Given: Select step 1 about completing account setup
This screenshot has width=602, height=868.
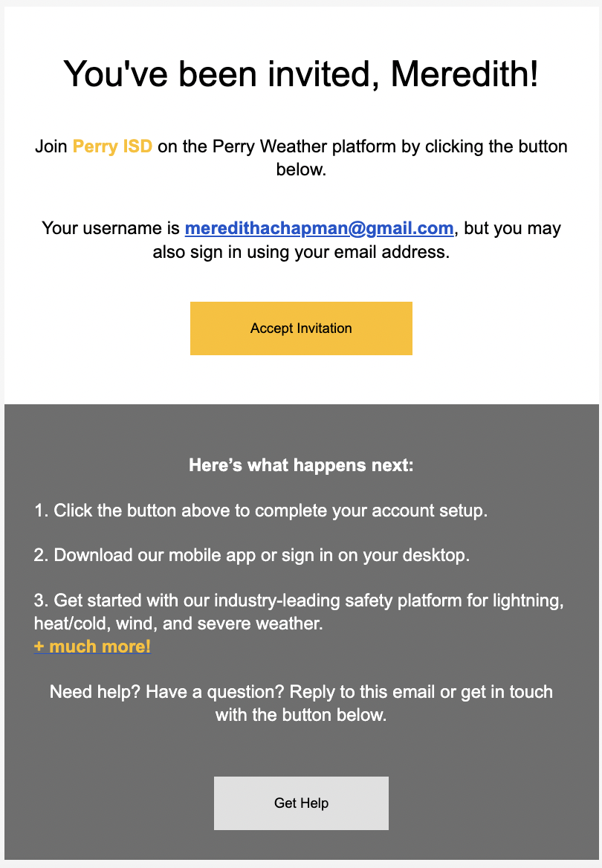Looking at the screenshot, I should pos(260,511).
